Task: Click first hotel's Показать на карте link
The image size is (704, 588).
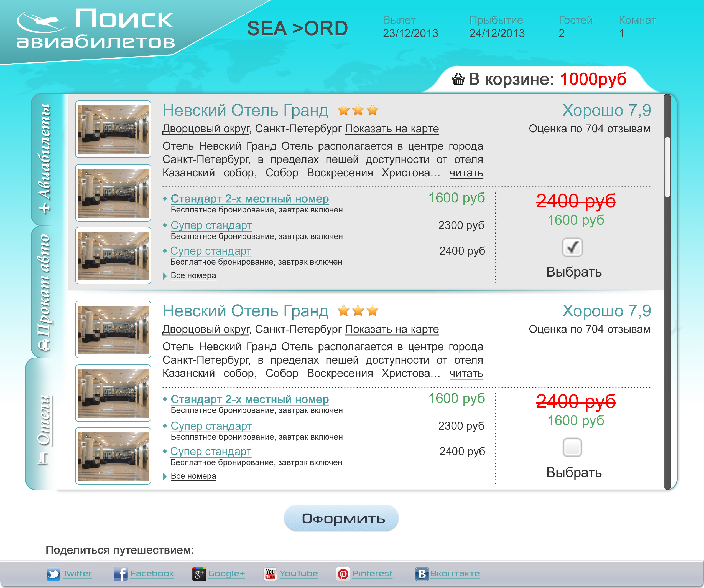Action: coord(392,129)
